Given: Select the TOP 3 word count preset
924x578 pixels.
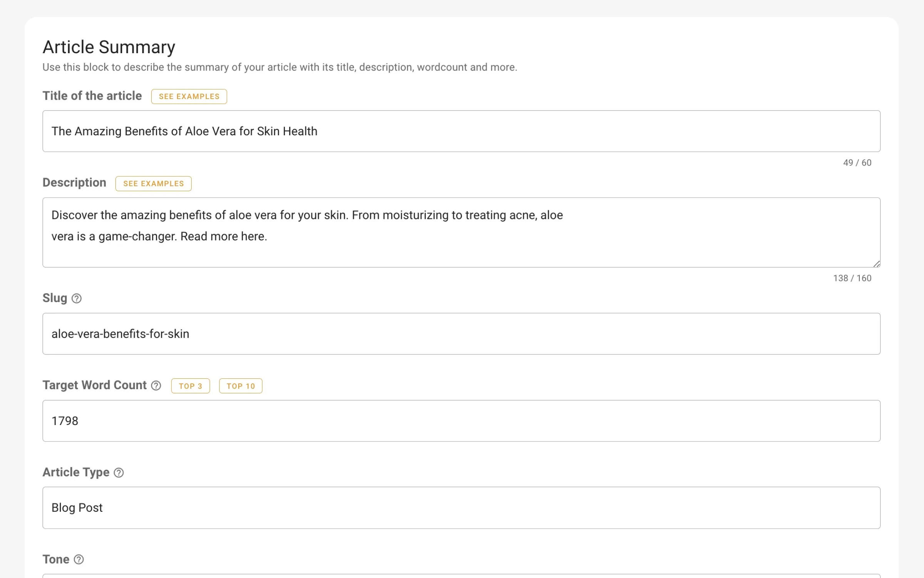Looking at the screenshot, I should tap(191, 386).
